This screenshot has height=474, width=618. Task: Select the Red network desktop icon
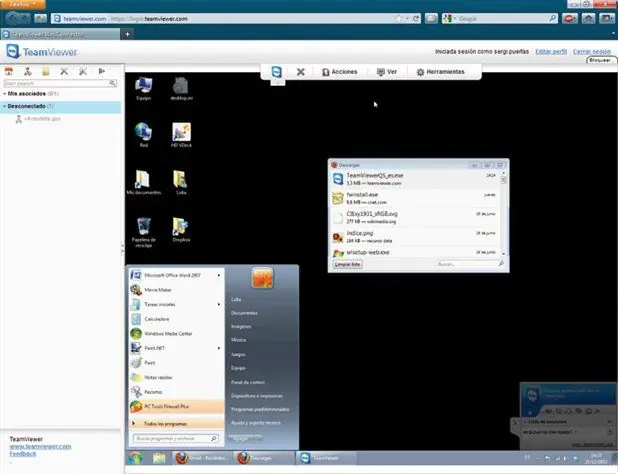click(x=143, y=135)
